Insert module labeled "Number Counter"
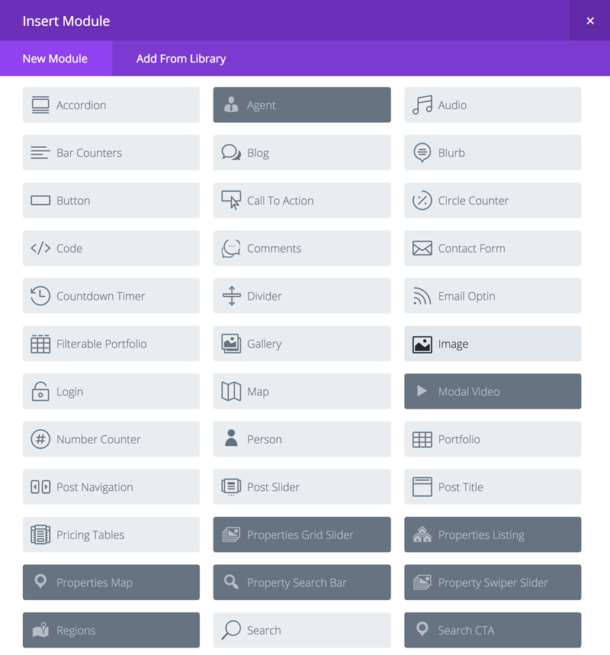The width and height of the screenshot is (610, 655). pyautogui.click(x=111, y=439)
